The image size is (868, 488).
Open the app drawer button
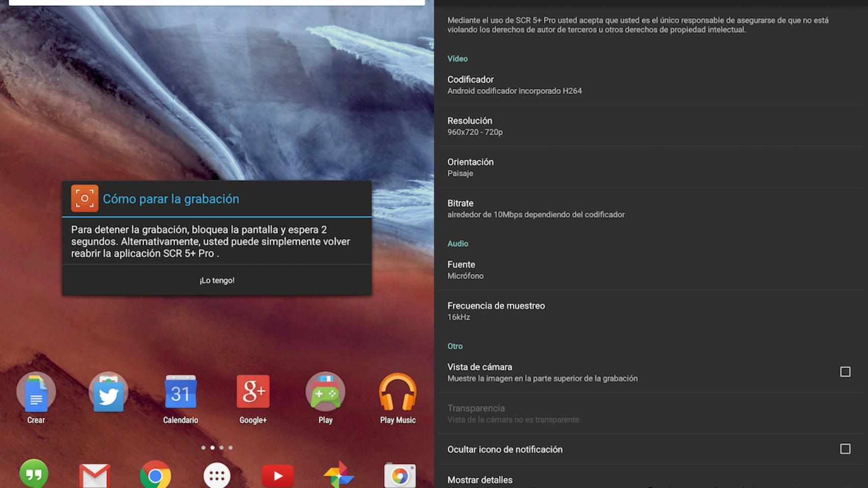coord(217,475)
